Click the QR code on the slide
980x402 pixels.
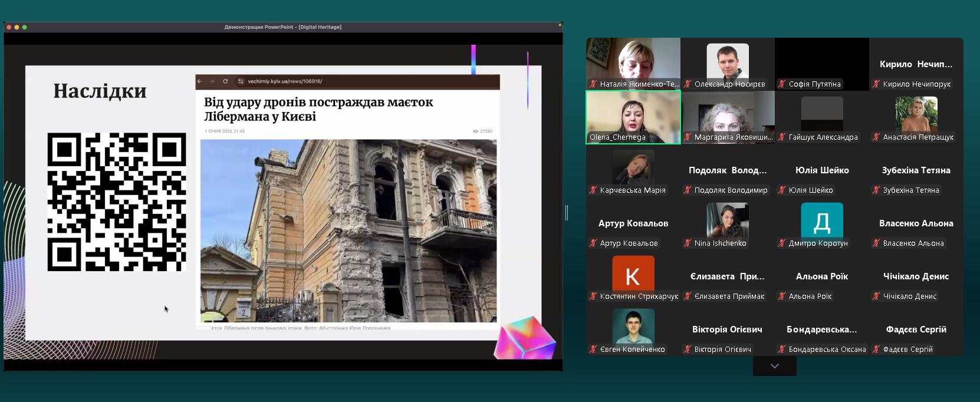pyautogui.click(x=117, y=202)
